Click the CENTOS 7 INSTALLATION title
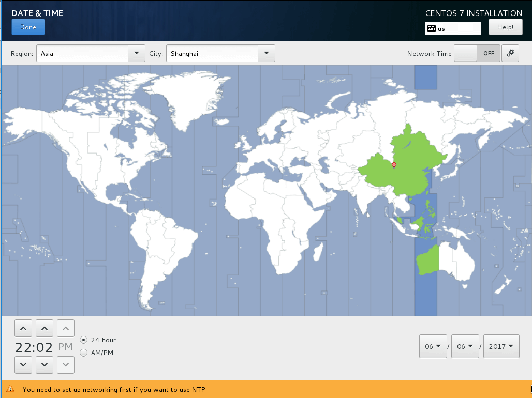Image resolution: width=532 pixels, height=398 pixels. (474, 13)
